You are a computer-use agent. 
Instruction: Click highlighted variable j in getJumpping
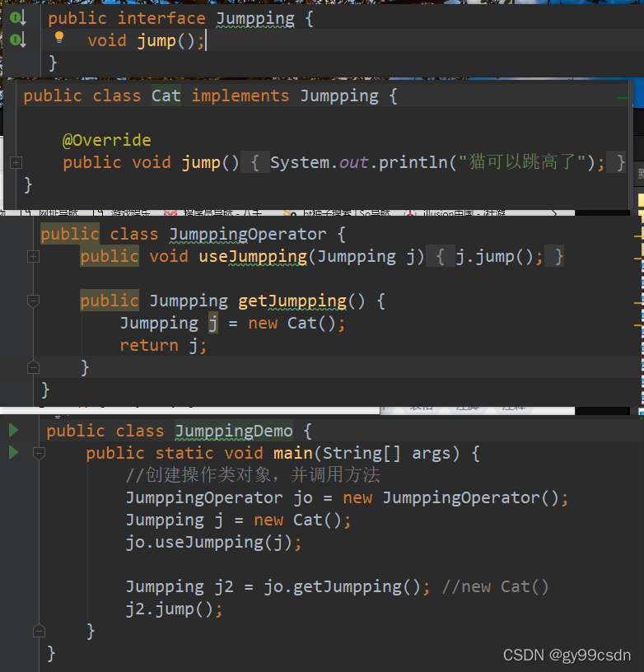[213, 323]
